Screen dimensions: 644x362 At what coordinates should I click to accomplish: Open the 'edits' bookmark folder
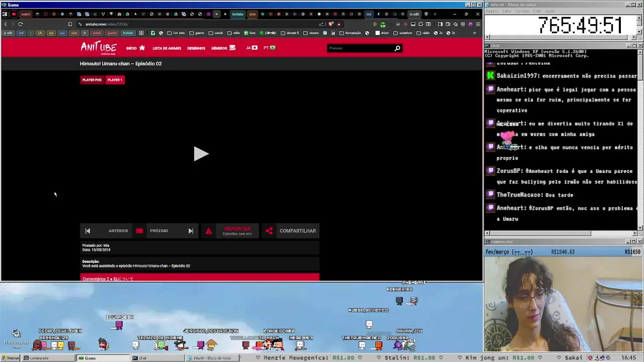(233, 33)
